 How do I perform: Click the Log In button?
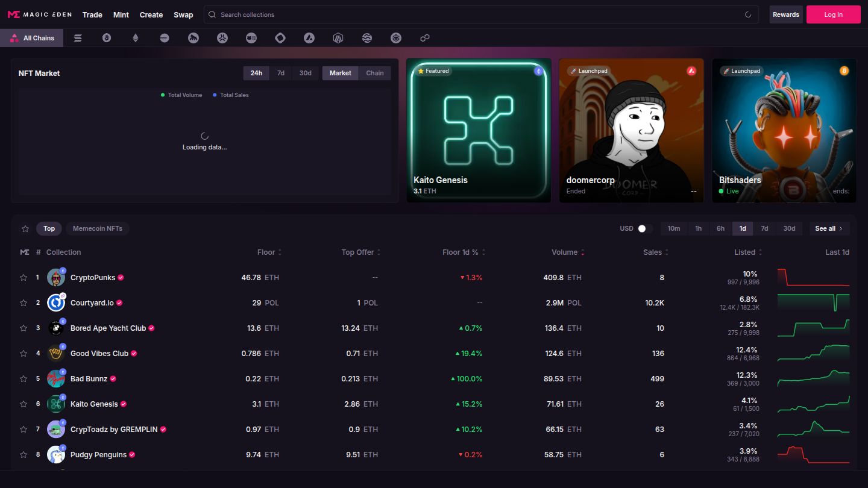pyautogui.click(x=834, y=14)
